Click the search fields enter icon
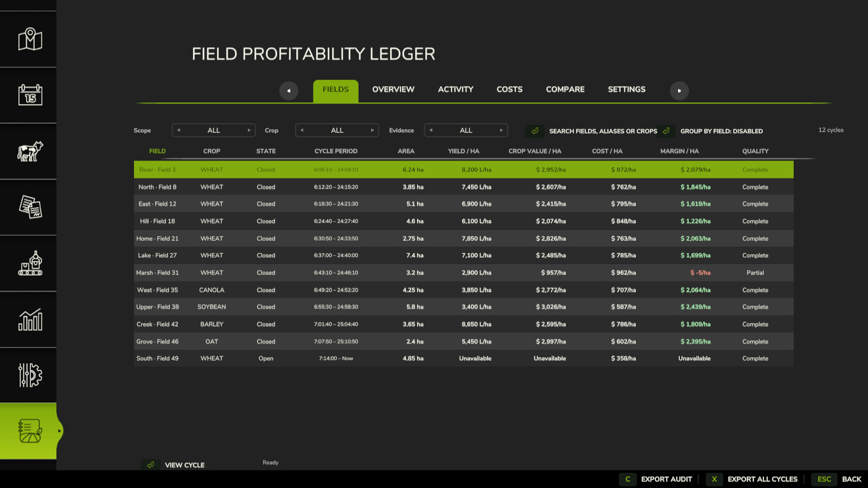This screenshot has width=868, height=488. pyautogui.click(x=535, y=131)
